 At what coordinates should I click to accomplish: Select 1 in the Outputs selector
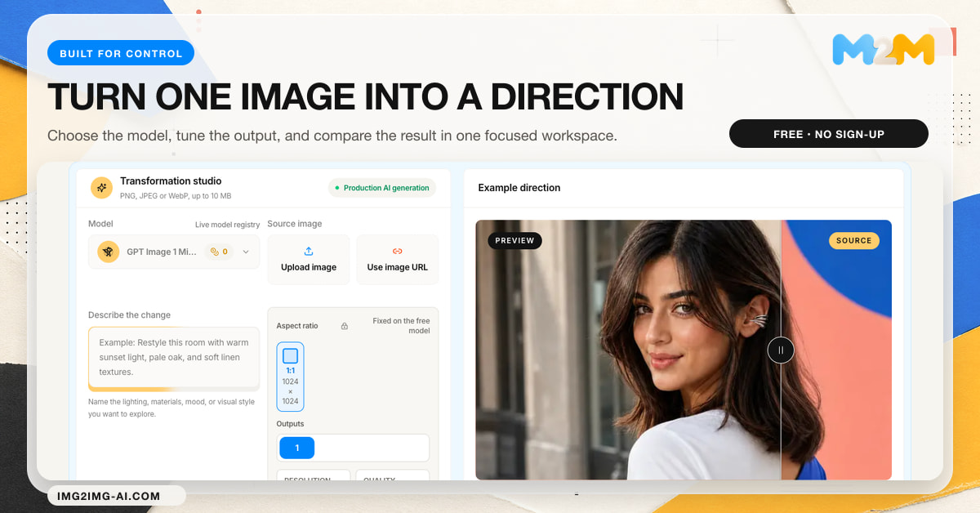point(296,448)
